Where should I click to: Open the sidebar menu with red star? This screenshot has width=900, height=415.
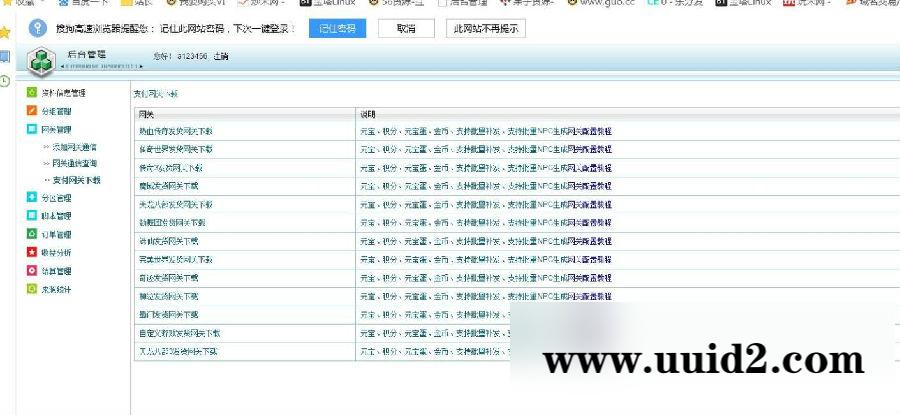pos(56,253)
